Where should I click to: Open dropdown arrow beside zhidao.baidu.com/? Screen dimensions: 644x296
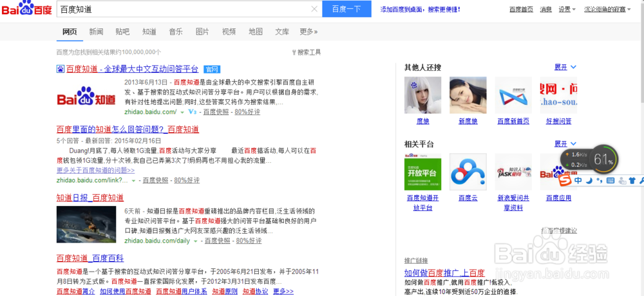click(x=182, y=112)
